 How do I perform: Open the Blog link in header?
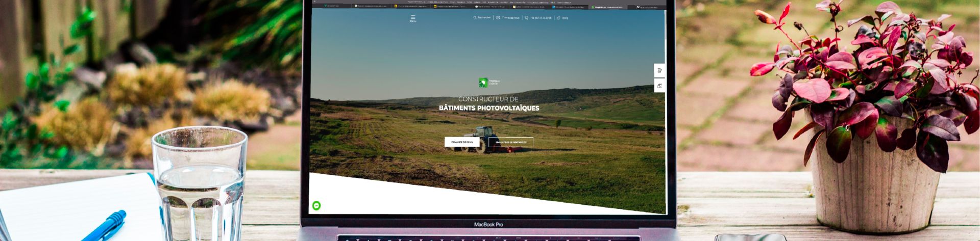coord(565,18)
